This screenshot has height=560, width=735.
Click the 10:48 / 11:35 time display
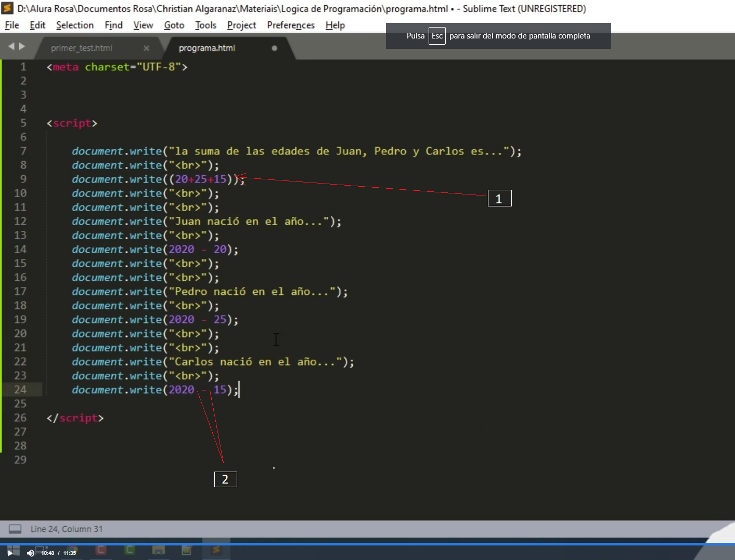tap(59, 553)
